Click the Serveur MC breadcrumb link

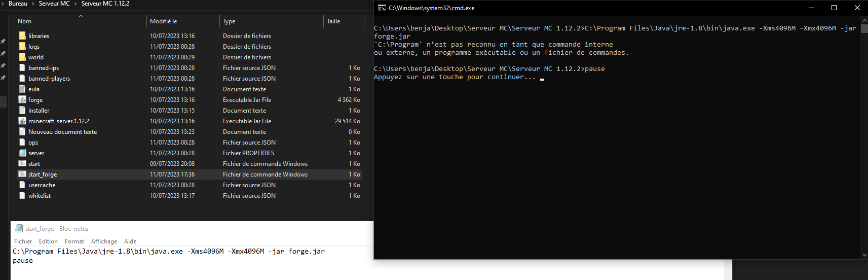tap(54, 4)
